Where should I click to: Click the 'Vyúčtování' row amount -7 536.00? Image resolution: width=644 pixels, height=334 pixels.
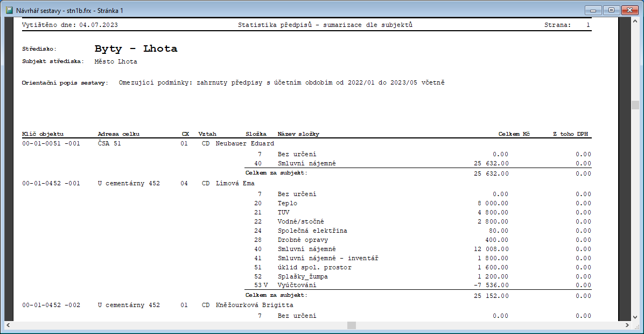click(x=491, y=285)
